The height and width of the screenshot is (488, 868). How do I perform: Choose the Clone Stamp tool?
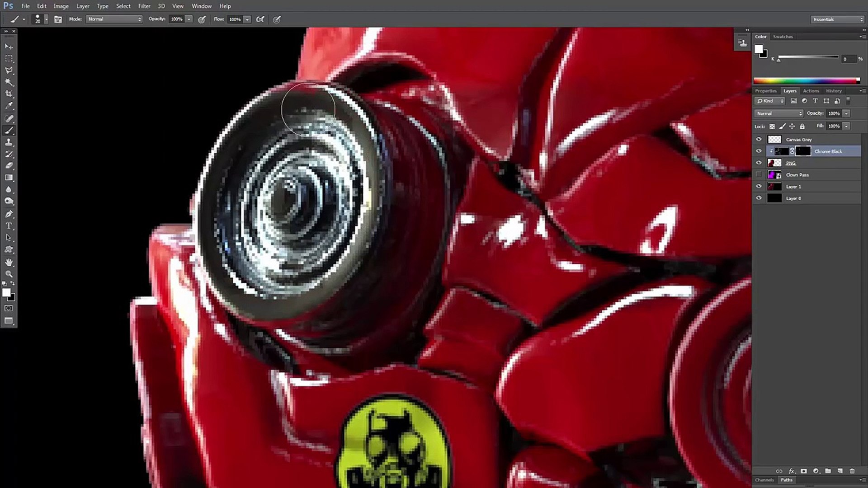pos(9,142)
